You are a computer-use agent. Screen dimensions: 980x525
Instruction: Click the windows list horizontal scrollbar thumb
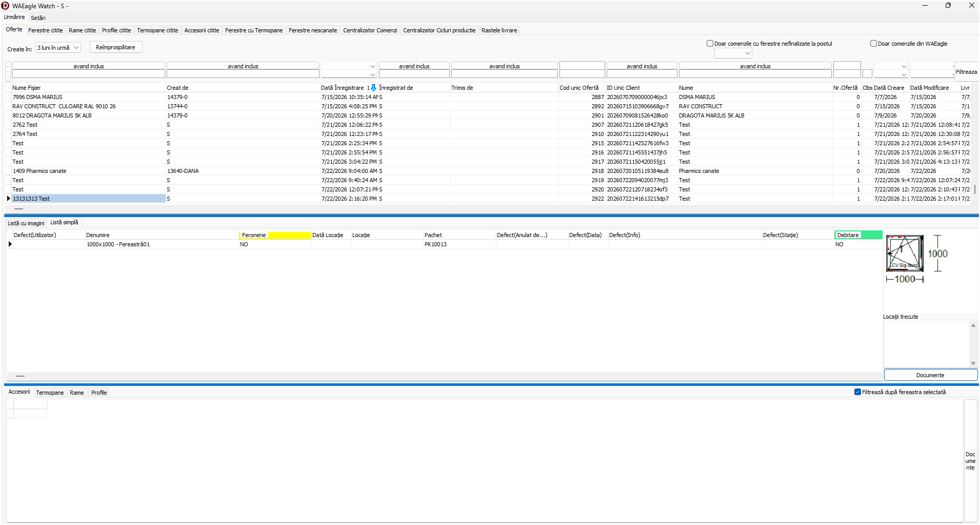point(21,376)
